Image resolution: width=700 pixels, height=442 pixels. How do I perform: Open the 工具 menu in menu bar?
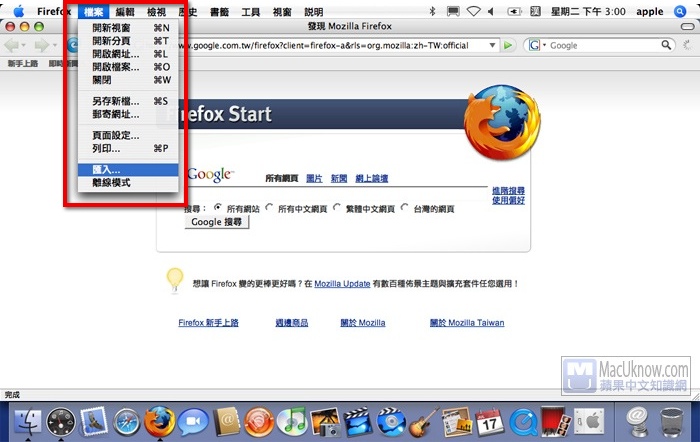pyautogui.click(x=250, y=12)
